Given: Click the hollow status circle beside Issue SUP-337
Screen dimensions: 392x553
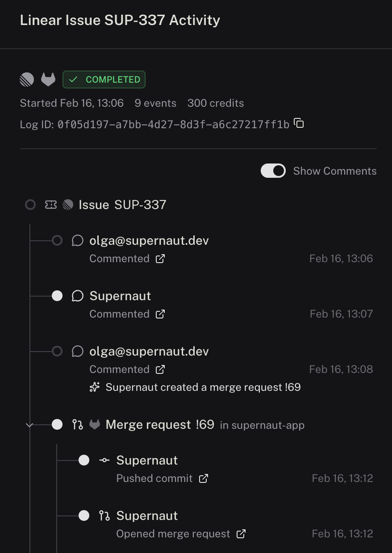Looking at the screenshot, I should tap(30, 204).
